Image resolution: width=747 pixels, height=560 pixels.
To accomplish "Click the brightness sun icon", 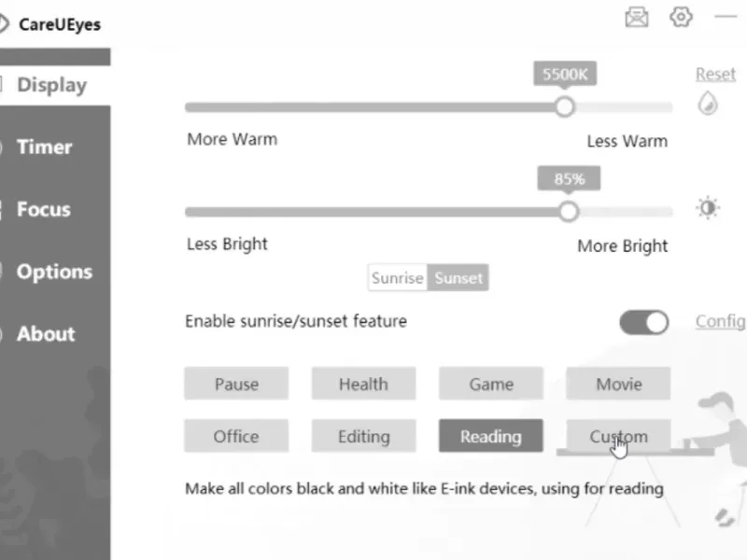I will click(708, 207).
